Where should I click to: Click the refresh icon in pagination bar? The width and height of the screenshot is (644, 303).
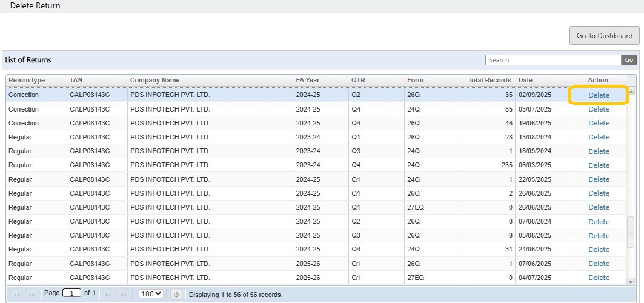pos(176,295)
